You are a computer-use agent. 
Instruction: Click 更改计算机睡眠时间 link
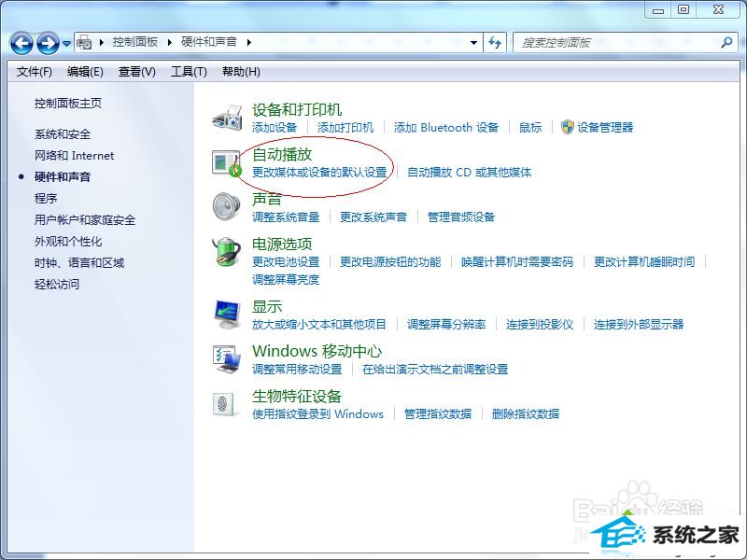click(644, 262)
